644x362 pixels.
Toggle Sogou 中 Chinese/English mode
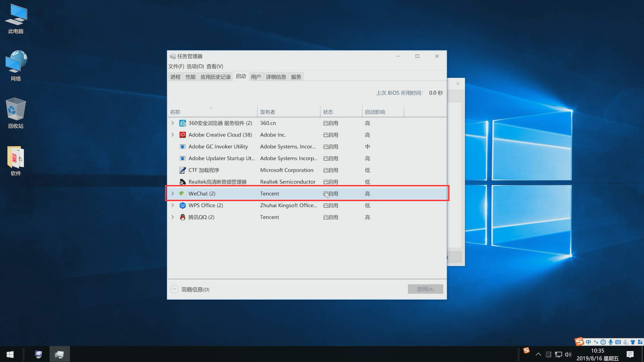589,342
